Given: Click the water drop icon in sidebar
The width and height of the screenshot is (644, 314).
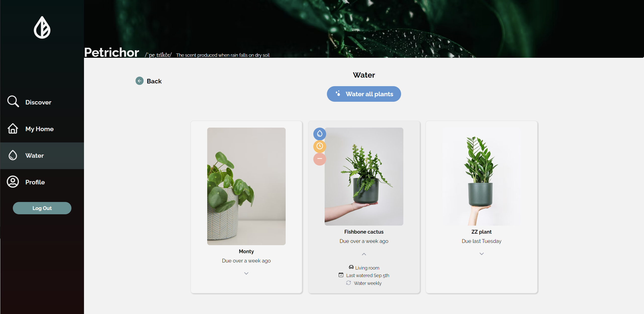Looking at the screenshot, I should click(x=13, y=155).
